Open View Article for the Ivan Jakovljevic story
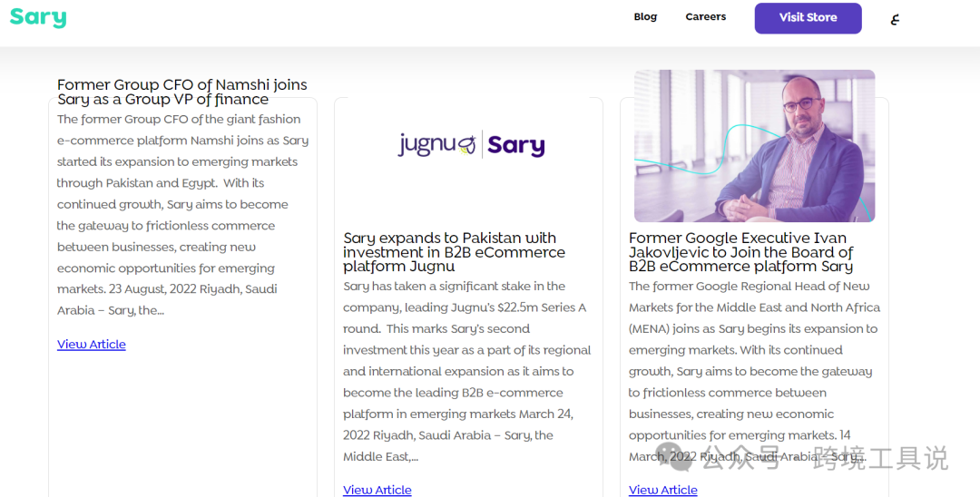The height and width of the screenshot is (497, 980). click(x=662, y=490)
